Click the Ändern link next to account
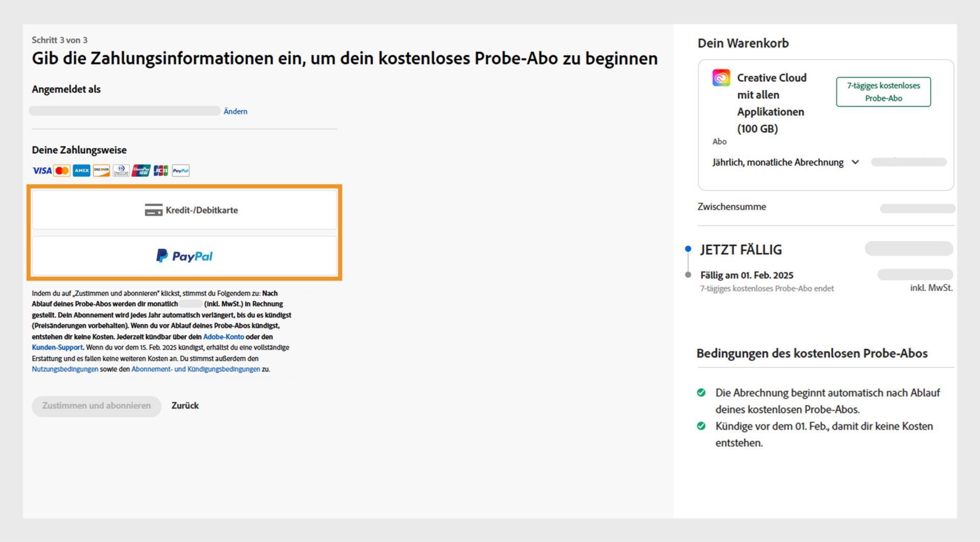 (x=235, y=111)
